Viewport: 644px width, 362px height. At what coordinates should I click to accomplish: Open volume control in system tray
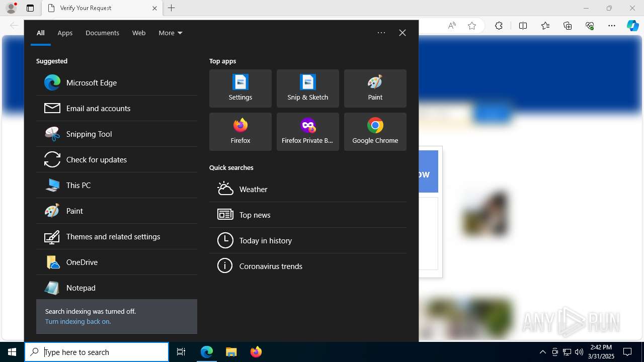579,352
